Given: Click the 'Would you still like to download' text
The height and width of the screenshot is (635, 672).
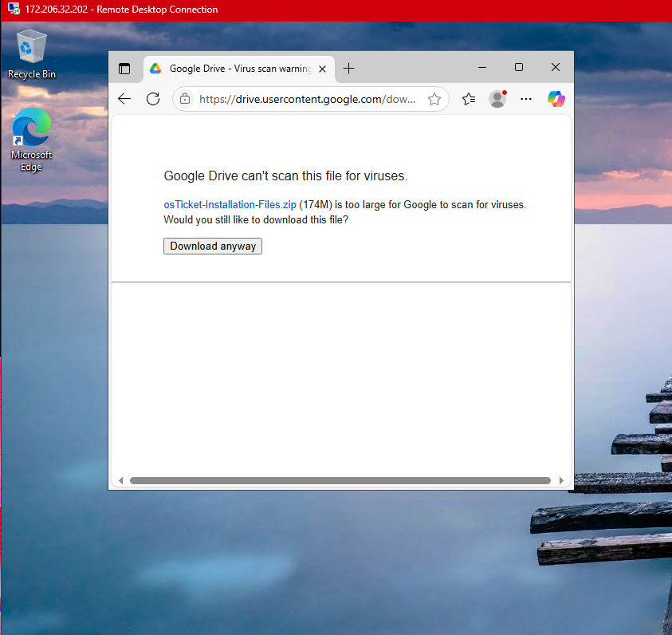Looking at the screenshot, I should point(256,220).
